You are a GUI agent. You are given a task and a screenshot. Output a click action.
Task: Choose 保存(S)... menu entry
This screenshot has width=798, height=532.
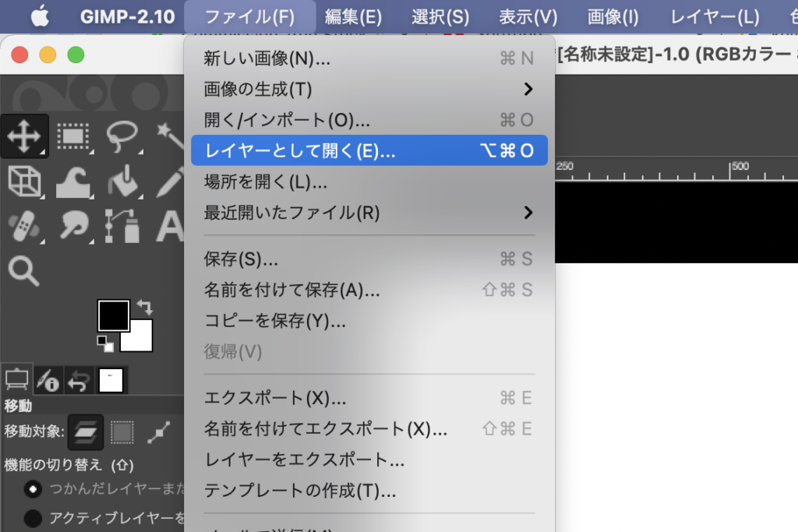pos(369,259)
